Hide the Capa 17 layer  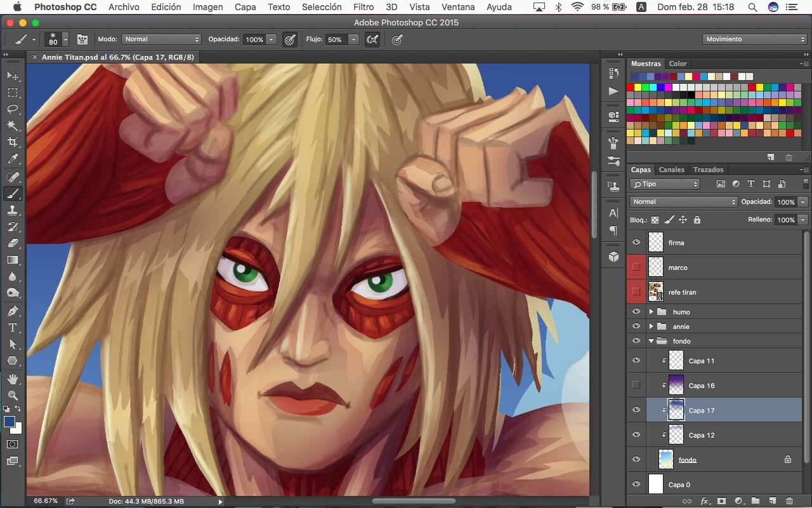click(x=636, y=410)
